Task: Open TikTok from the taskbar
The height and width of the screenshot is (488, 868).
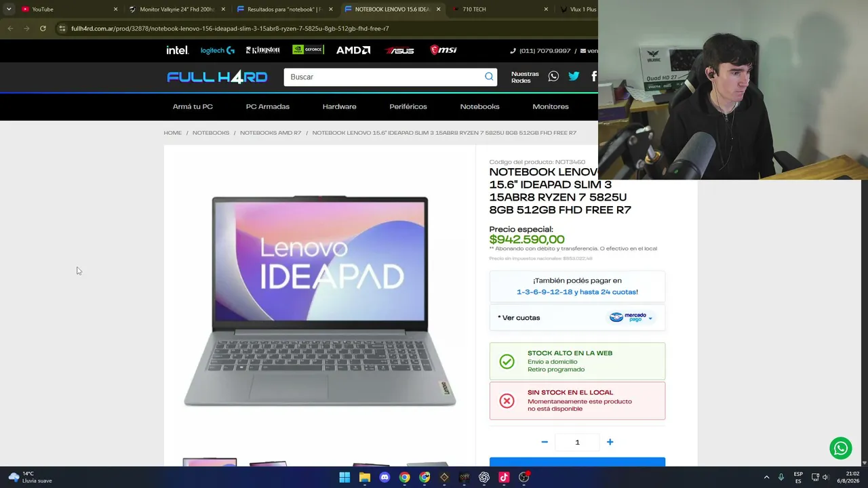Action: click(x=504, y=477)
